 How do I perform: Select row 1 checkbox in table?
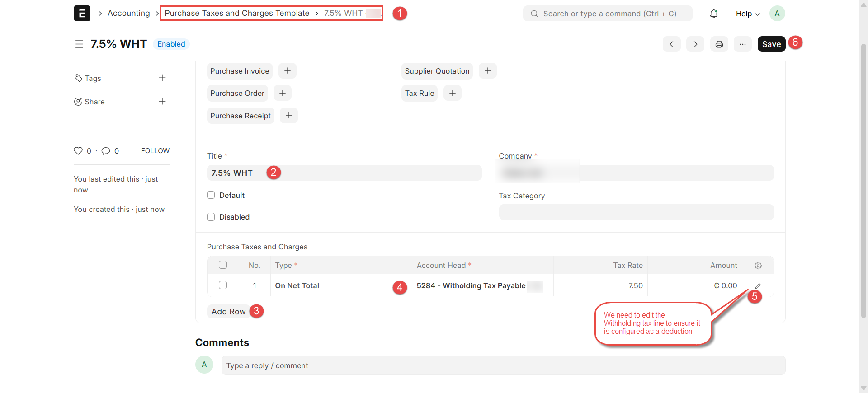[x=223, y=285]
